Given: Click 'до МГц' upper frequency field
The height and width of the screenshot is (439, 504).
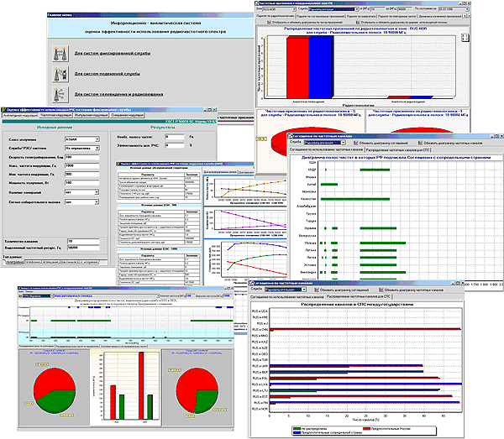Looking at the screenshot, I should [405, 9].
